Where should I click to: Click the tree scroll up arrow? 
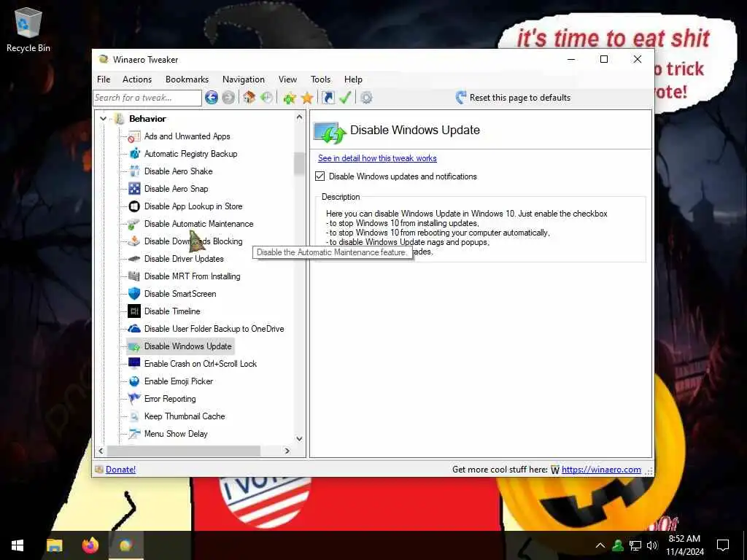pos(299,117)
